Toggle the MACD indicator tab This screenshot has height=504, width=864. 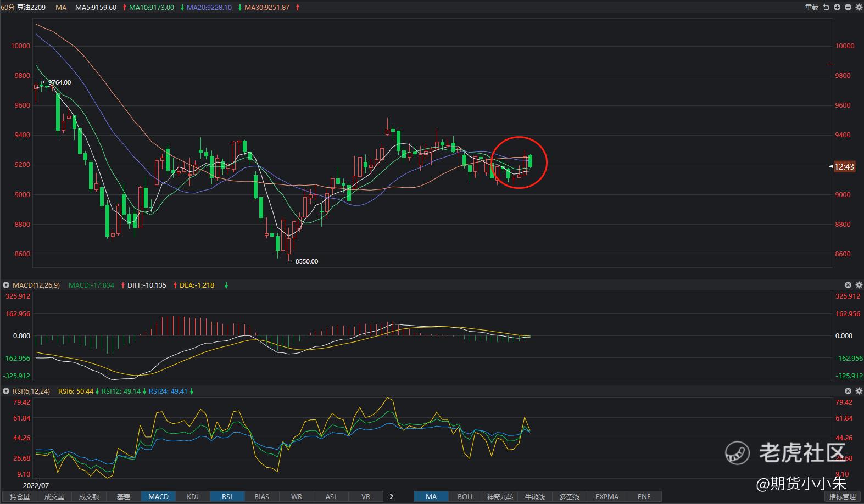(158, 496)
